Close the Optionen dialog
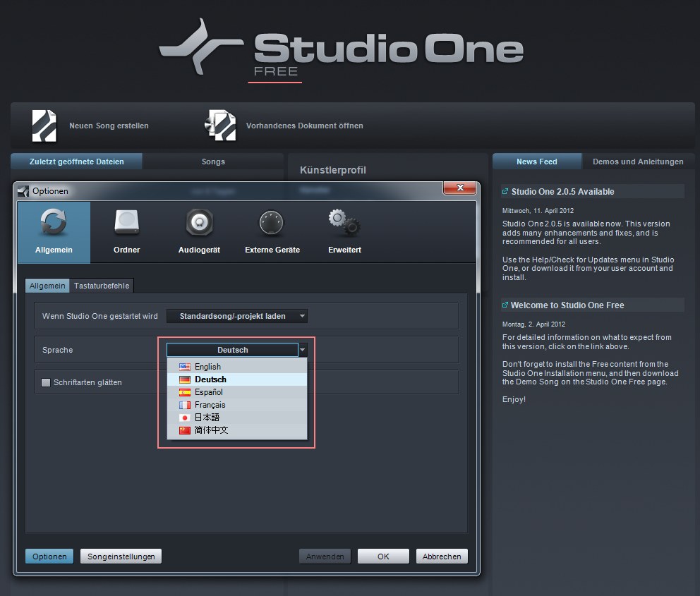Viewport: 700px width, 596px height. (x=460, y=188)
